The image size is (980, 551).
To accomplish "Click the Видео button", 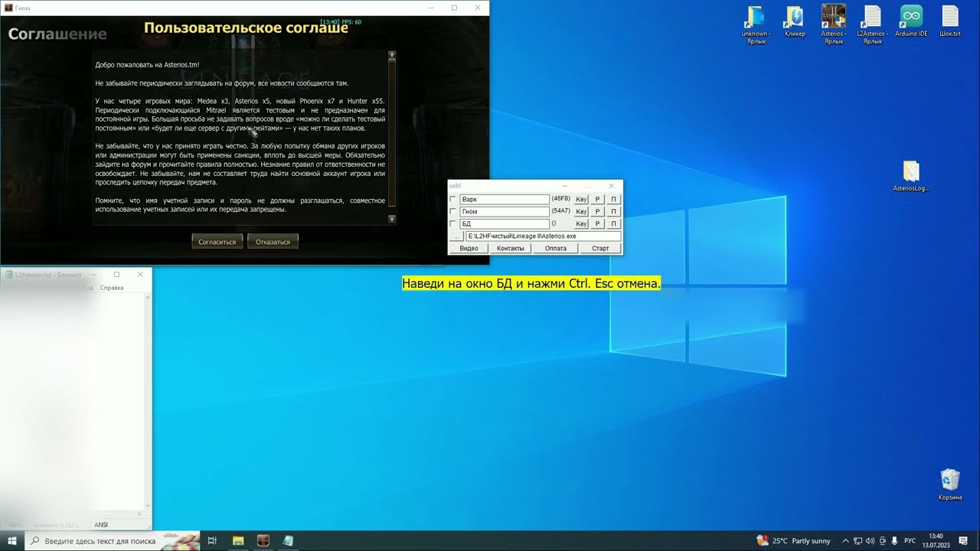I will (469, 248).
